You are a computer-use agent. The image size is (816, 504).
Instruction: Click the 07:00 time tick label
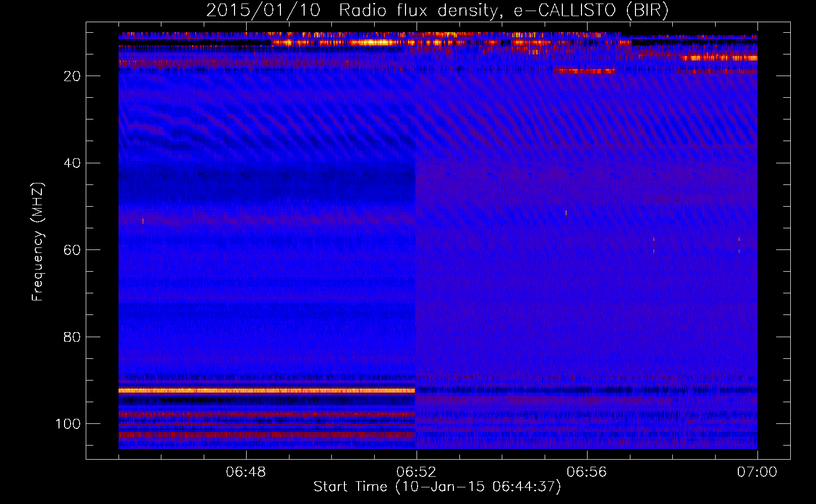757,472
